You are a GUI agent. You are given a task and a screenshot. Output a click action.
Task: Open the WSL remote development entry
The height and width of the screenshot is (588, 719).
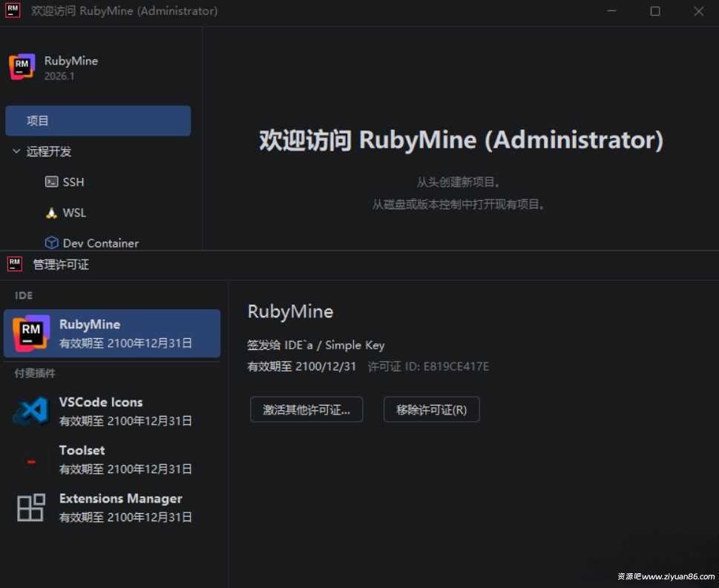tap(74, 213)
